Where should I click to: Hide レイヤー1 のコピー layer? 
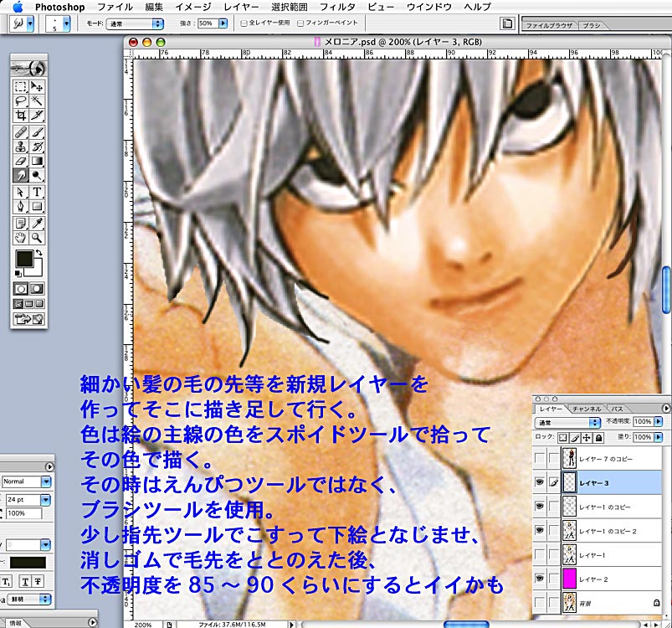[540, 507]
